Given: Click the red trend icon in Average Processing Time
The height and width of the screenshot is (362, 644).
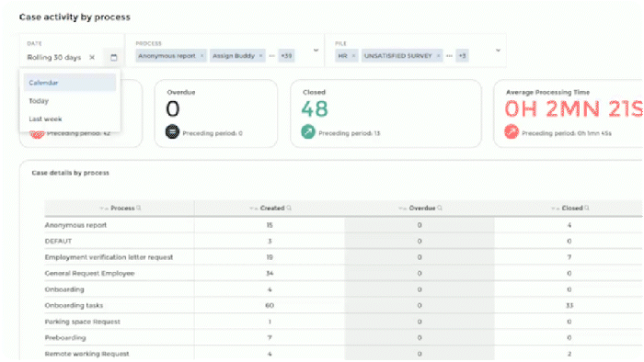Looking at the screenshot, I should point(512,131).
